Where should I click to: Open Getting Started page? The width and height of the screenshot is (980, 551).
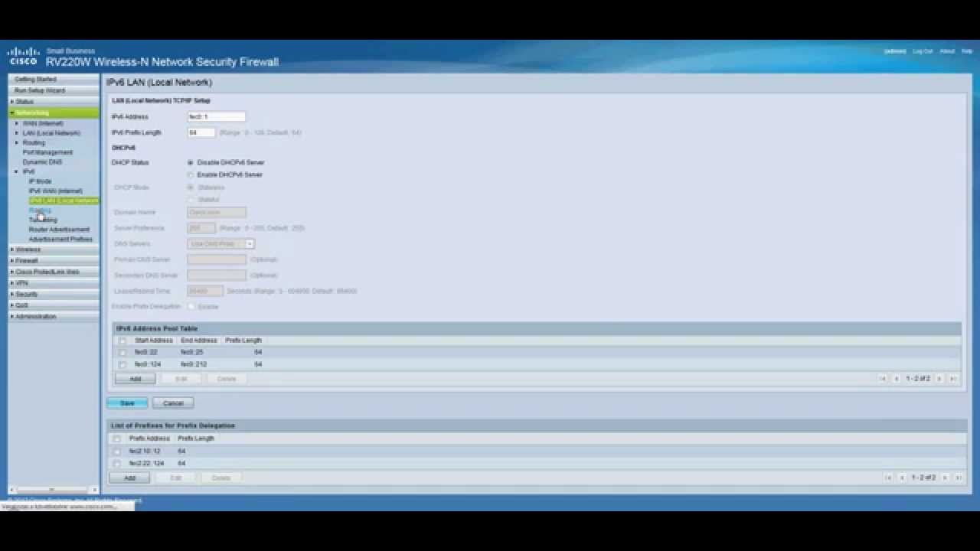coord(35,80)
